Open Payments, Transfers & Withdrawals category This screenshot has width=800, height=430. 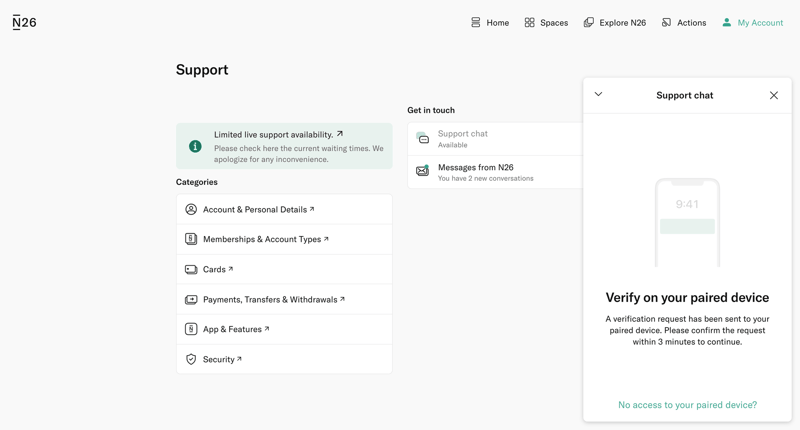[284, 299]
